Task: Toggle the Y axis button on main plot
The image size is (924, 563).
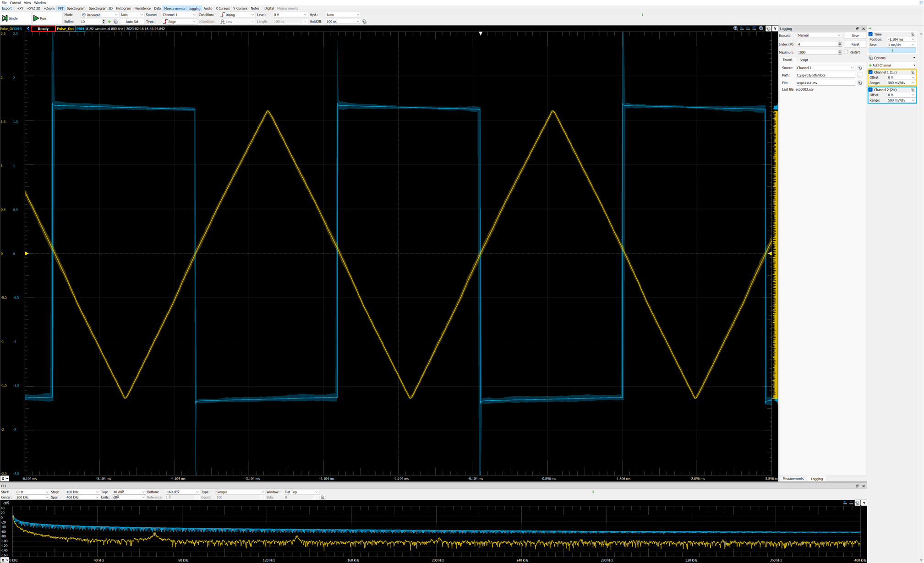Action: (x=775, y=28)
